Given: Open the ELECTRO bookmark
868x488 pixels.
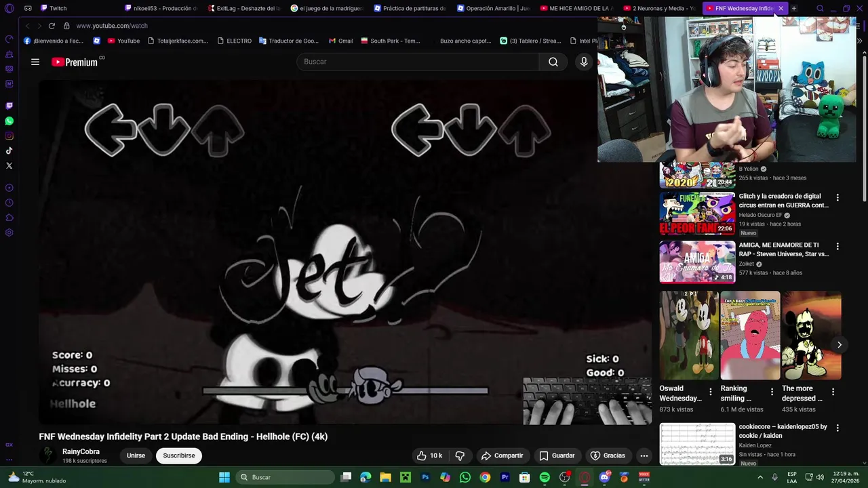Looking at the screenshot, I should 234,41.
